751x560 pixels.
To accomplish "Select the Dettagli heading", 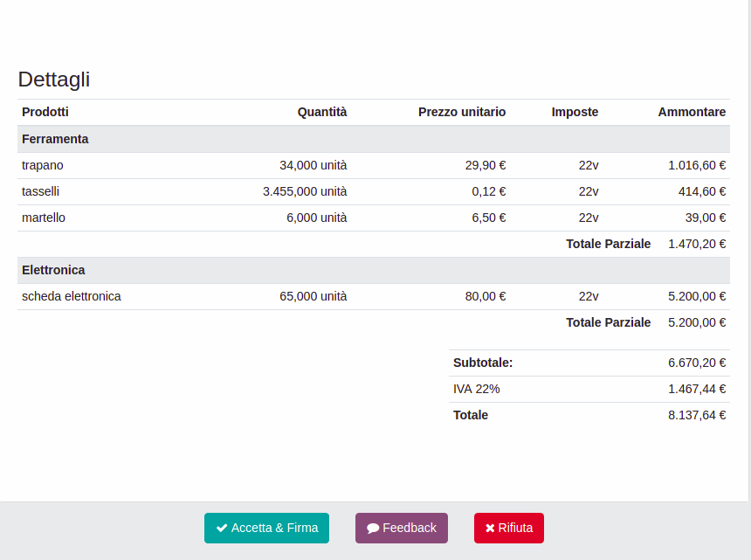I will pyautogui.click(x=54, y=80).
